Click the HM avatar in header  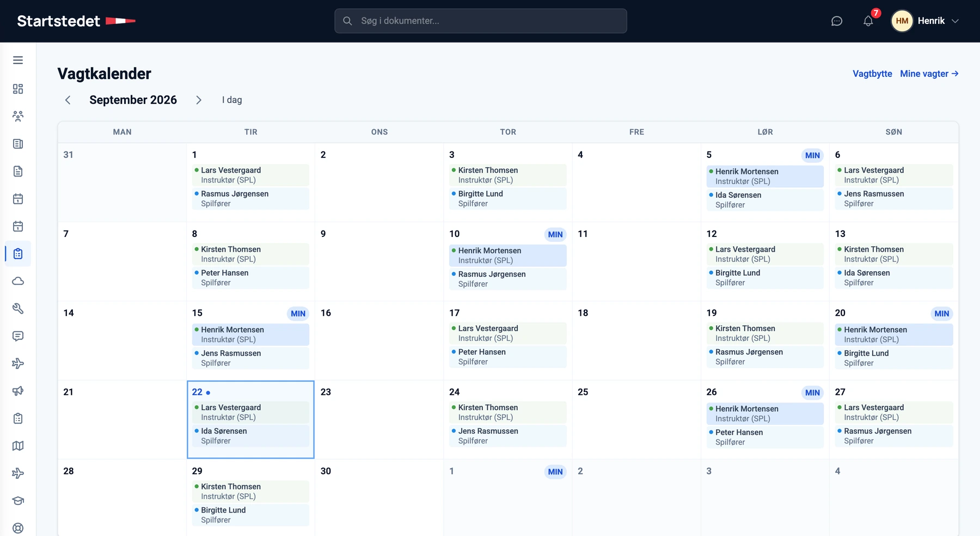pyautogui.click(x=902, y=21)
